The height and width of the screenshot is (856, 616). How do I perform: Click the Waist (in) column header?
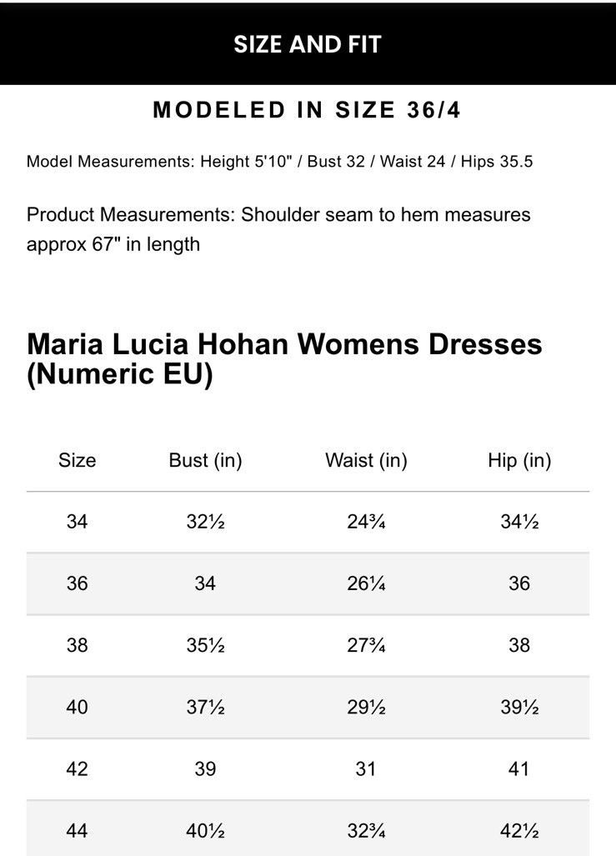(366, 460)
